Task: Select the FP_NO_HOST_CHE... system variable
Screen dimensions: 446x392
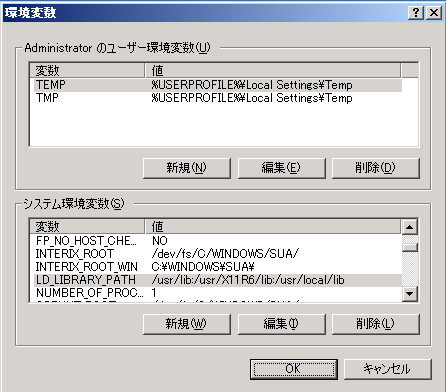Action: [218, 241]
